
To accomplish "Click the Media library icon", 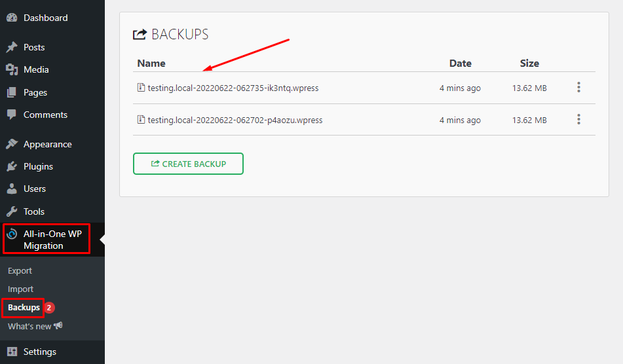I will [x=12, y=69].
